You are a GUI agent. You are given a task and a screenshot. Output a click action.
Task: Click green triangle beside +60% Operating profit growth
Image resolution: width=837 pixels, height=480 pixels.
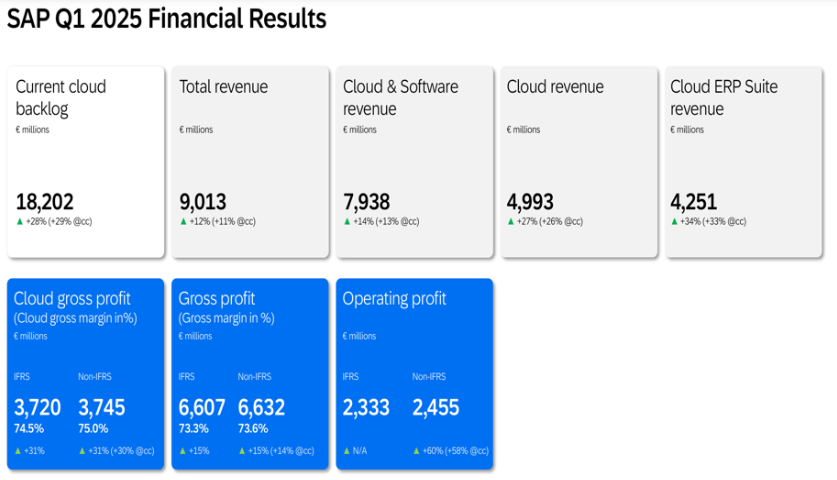tap(416, 451)
